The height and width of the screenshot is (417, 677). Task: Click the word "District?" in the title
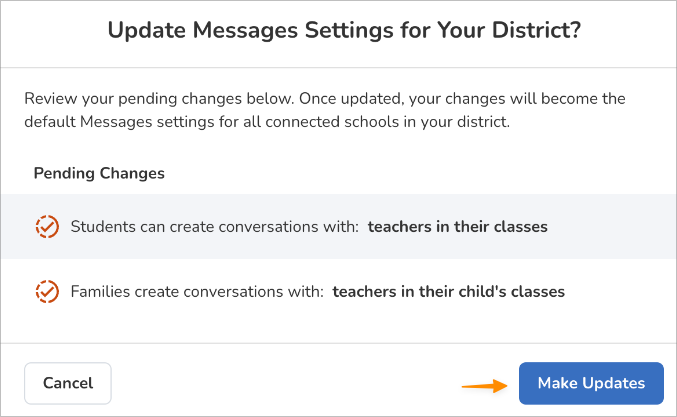point(532,32)
